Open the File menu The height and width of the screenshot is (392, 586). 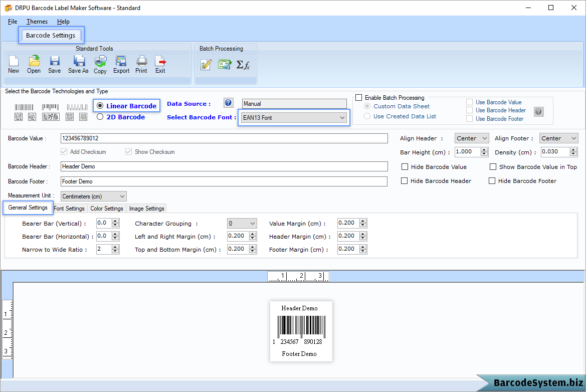coord(13,21)
